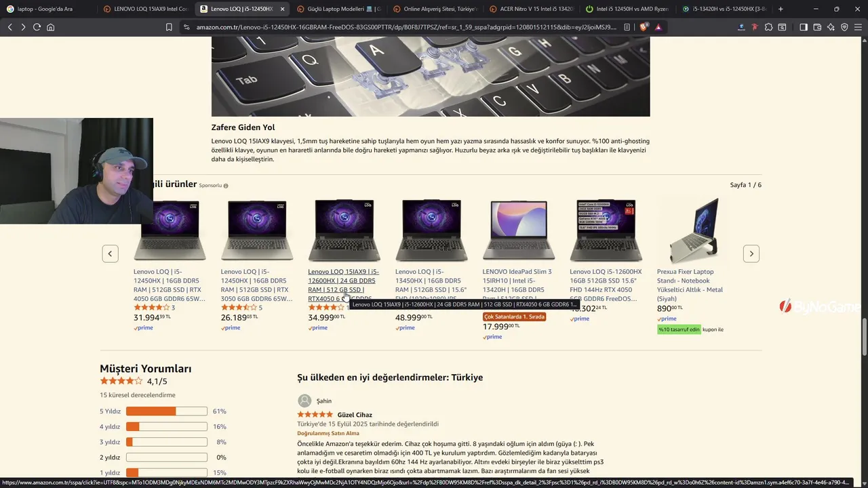Click the 2 yıldız rating row
This screenshot has width=868, height=488.
point(163,457)
